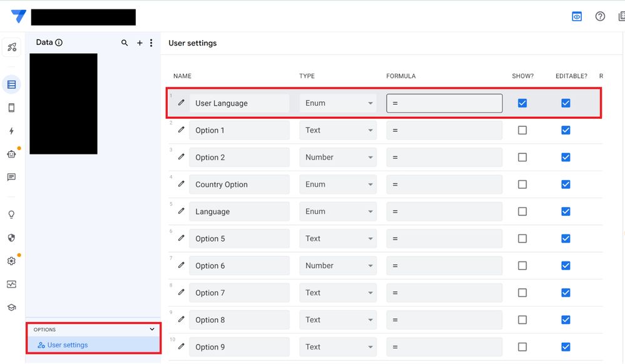Open the Learn graduation cap icon
This screenshot has width=625, height=364.
11,307
